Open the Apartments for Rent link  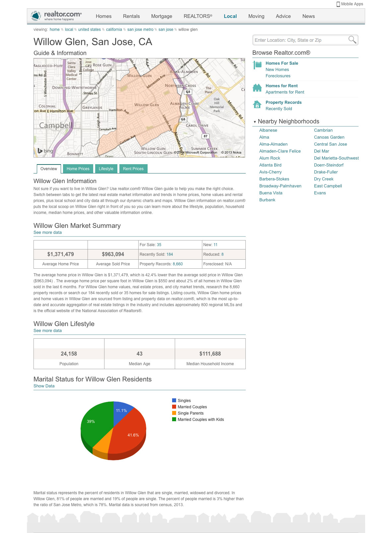(x=285, y=92)
